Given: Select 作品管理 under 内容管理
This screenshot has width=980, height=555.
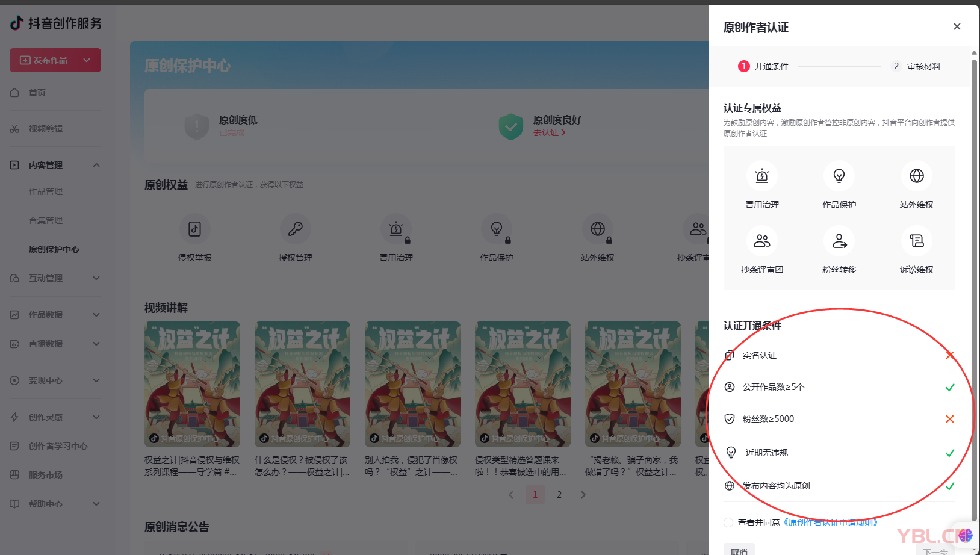Looking at the screenshot, I should (x=46, y=191).
